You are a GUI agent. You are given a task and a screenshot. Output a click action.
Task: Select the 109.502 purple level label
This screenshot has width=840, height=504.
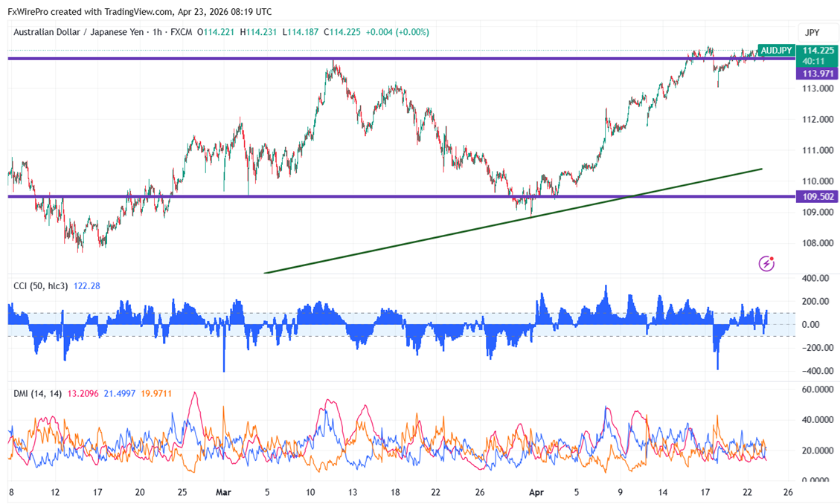pos(818,196)
